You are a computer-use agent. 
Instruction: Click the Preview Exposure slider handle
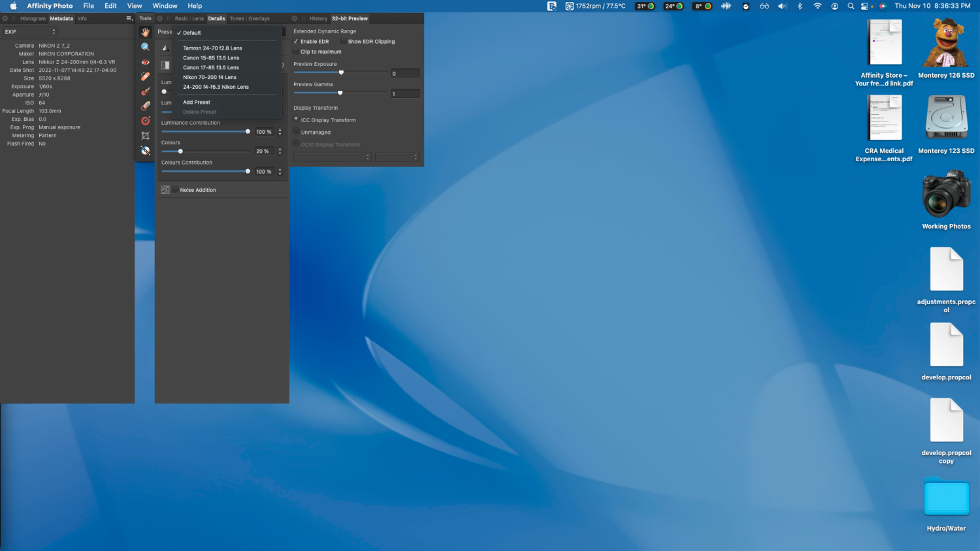tap(341, 72)
